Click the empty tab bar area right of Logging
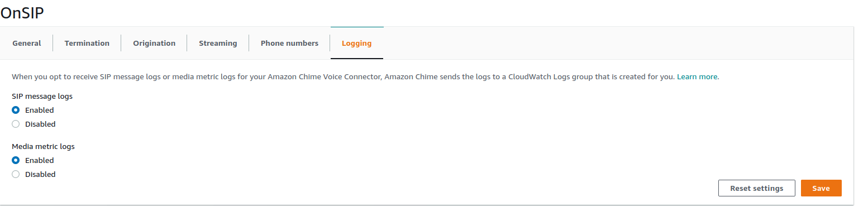Screen dimensions: 868x221 click(x=614, y=43)
